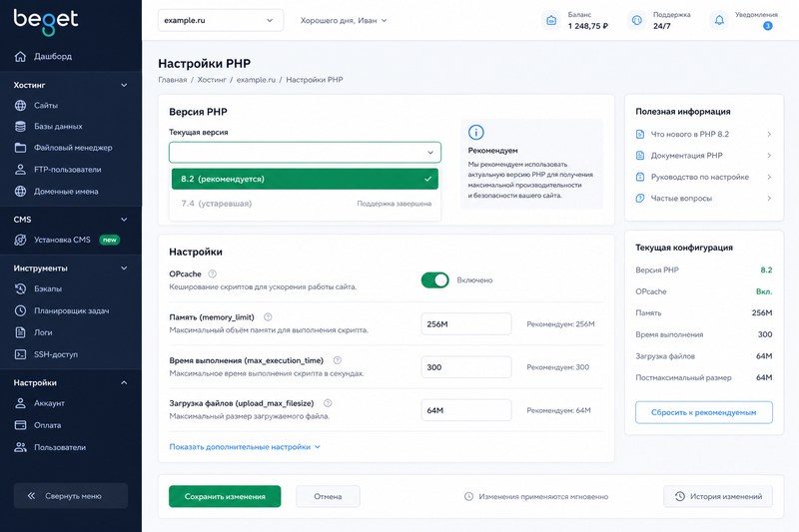Click the File manager folder icon
799x532 pixels.
point(20,148)
